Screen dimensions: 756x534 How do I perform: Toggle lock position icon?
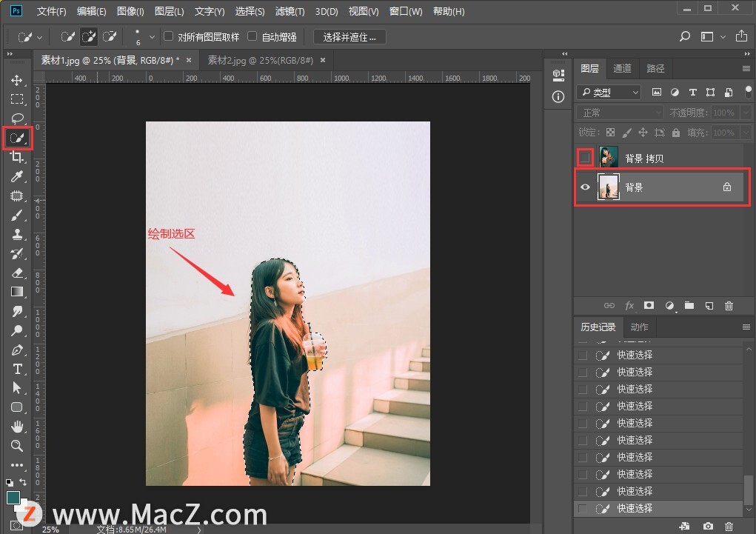643,132
